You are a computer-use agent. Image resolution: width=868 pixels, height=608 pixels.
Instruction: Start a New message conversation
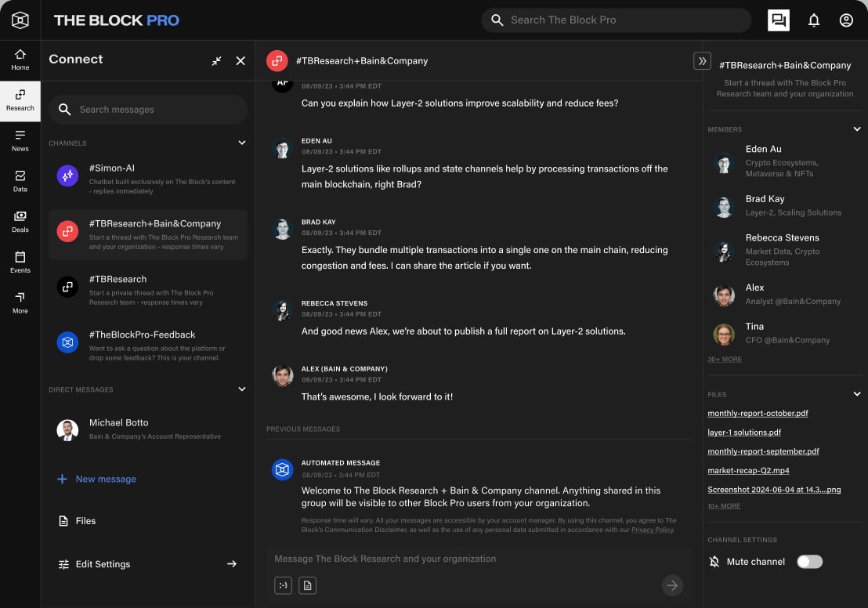[96, 479]
